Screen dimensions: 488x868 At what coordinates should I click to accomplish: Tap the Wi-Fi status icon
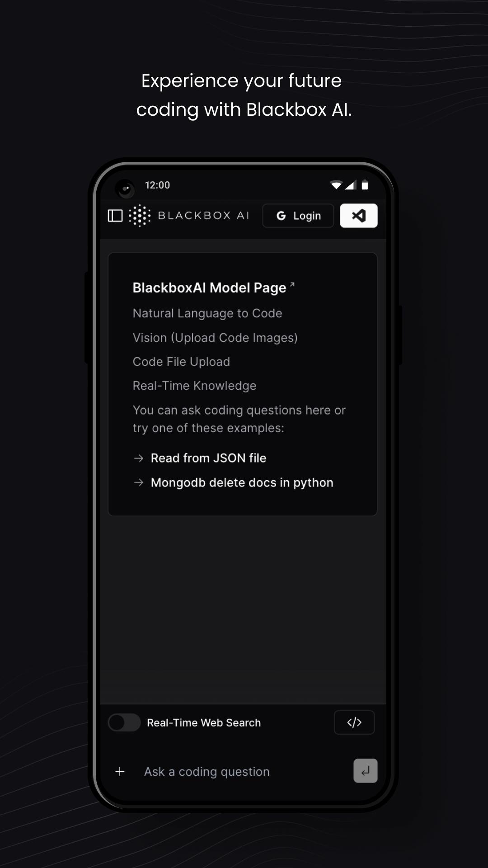335,184
